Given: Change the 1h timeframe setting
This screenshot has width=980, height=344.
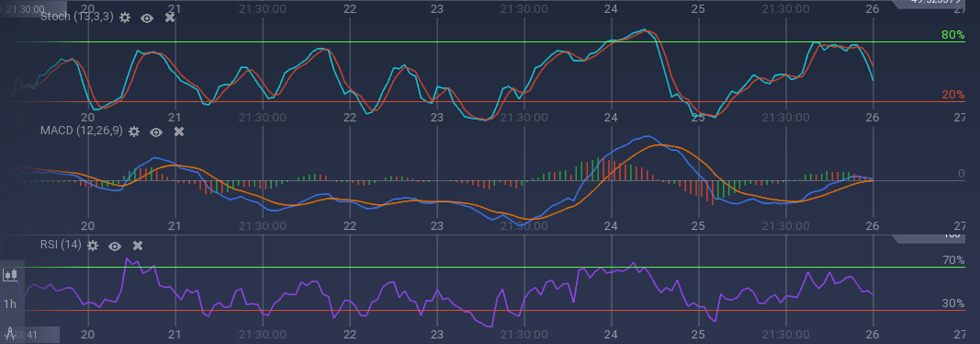Looking at the screenshot, I should click(10, 304).
